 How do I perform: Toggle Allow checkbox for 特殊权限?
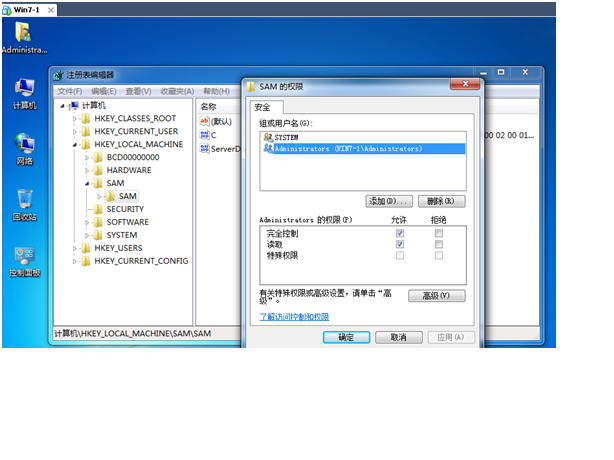click(x=400, y=255)
